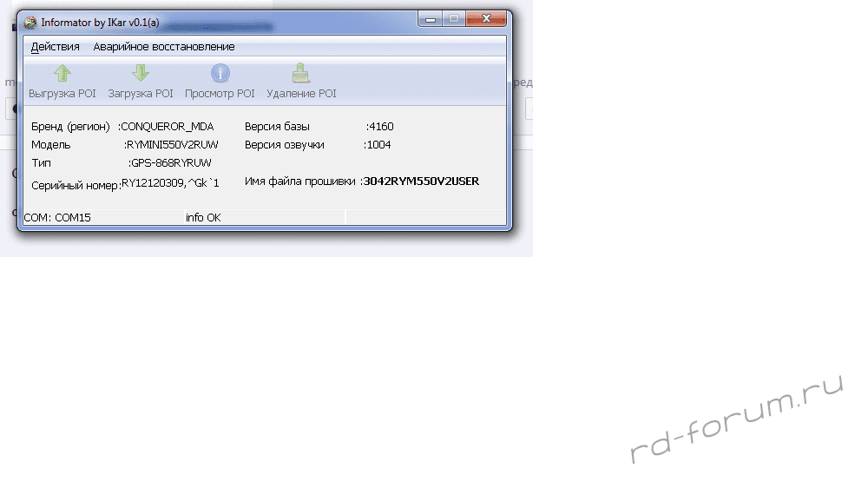Open the Действия menu
868x488 pixels.
coord(56,47)
